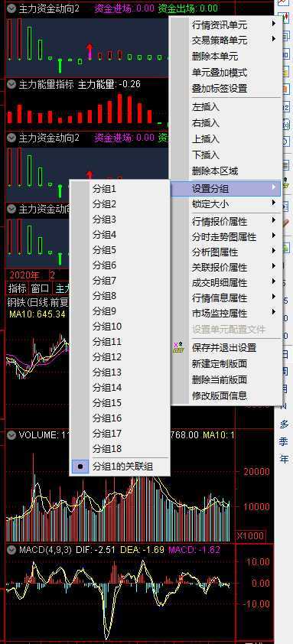
Task: Choose 分组13 group entry
Action: (x=120, y=372)
